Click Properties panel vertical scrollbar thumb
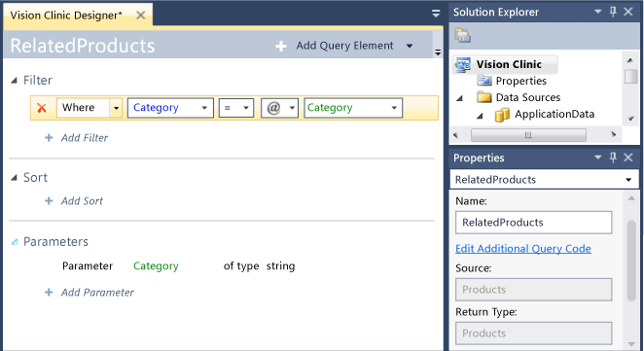 631,261
